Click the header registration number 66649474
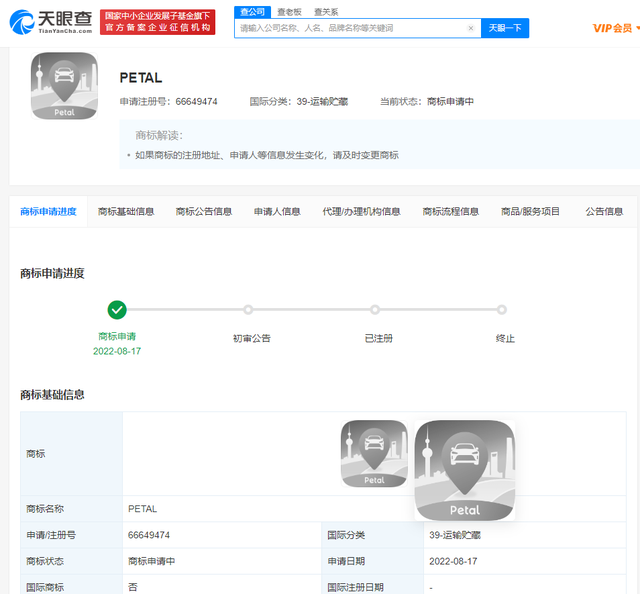 pyautogui.click(x=196, y=102)
